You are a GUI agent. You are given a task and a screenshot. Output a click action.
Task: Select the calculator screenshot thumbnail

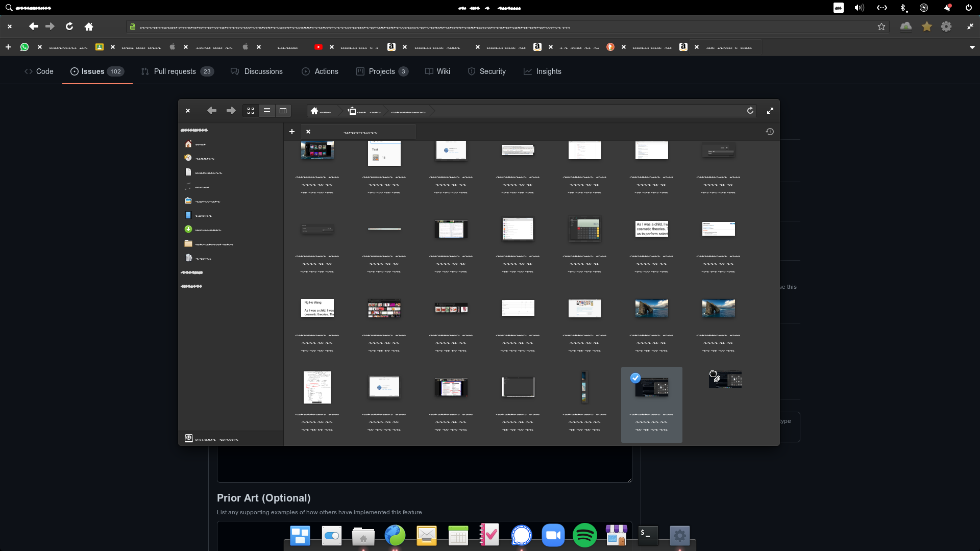click(x=584, y=229)
